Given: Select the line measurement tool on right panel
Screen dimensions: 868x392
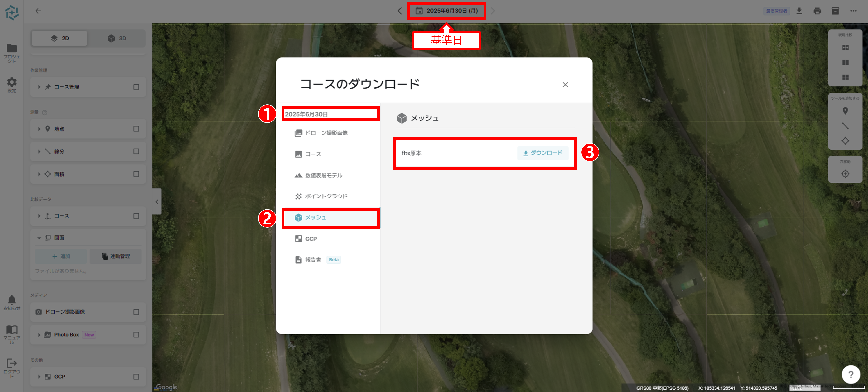Looking at the screenshot, I should coord(845,126).
